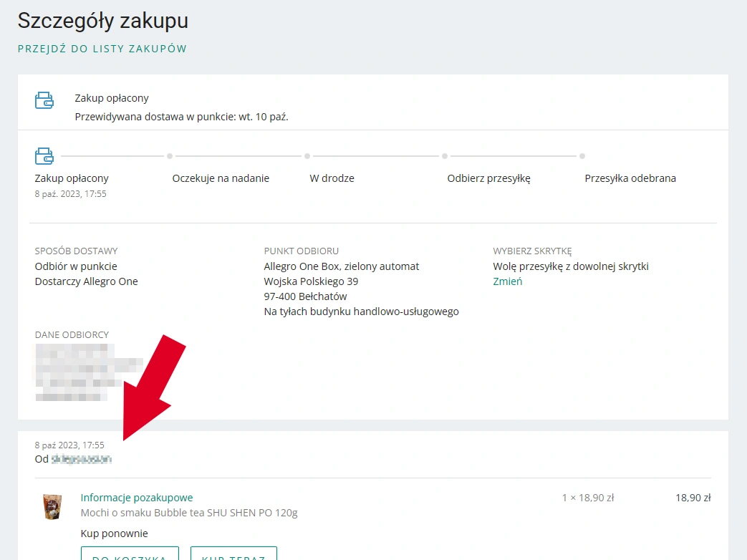Image resolution: width=747 pixels, height=560 pixels.
Task: Open the PRZEJDŹ DO LISTY ZAKUPÓW link
Action: tap(102, 49)
